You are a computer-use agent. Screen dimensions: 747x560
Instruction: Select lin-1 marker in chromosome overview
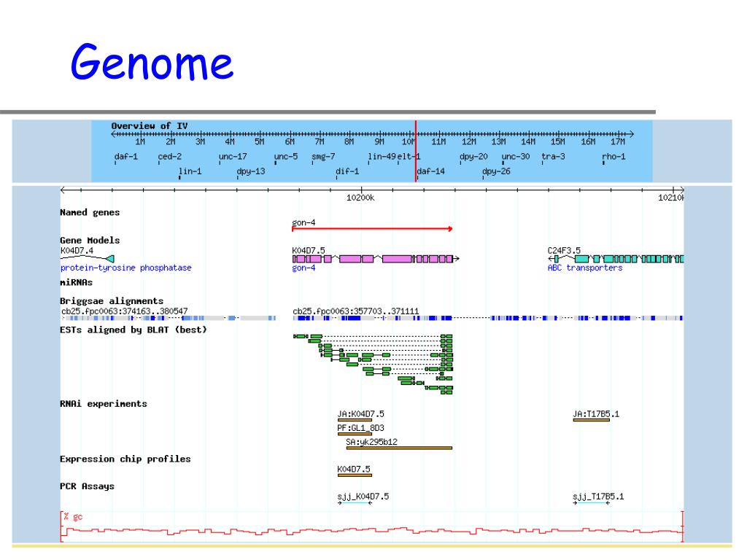pyautogui.click(x=190, y=171)
